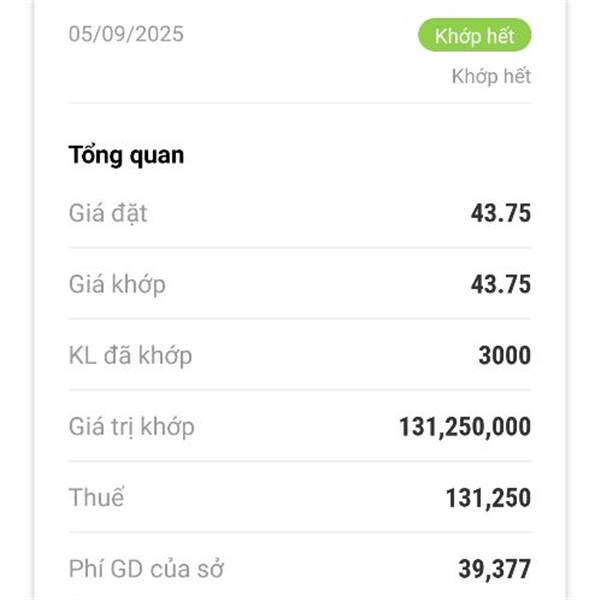Select the order date 05/09/2025

126,34
